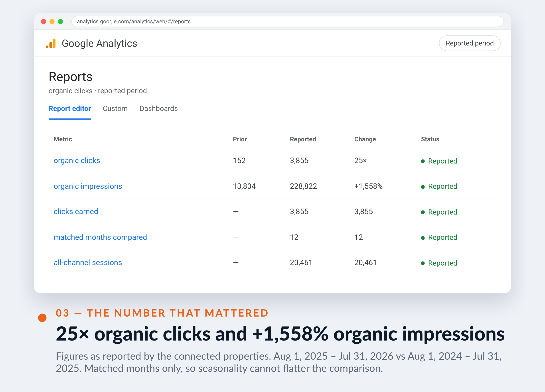
Task: Open the organic impressions metric link
Action: (88, 186)
